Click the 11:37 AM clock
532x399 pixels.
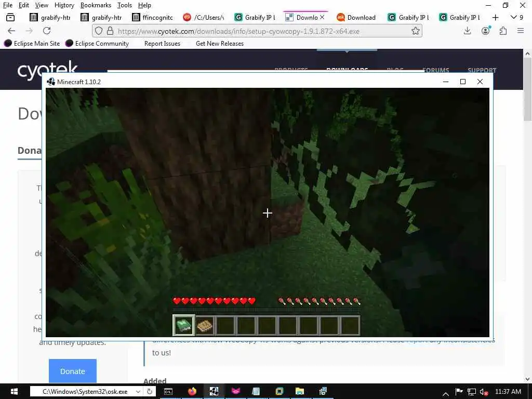point(508,392)
